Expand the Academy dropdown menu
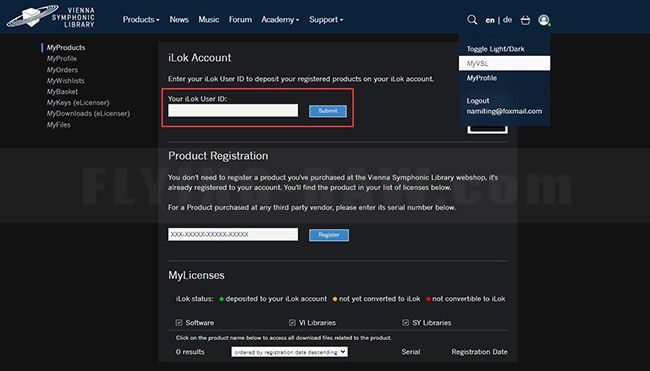The height and width of the screenshot is (371, 650). (x=280, y=19)
